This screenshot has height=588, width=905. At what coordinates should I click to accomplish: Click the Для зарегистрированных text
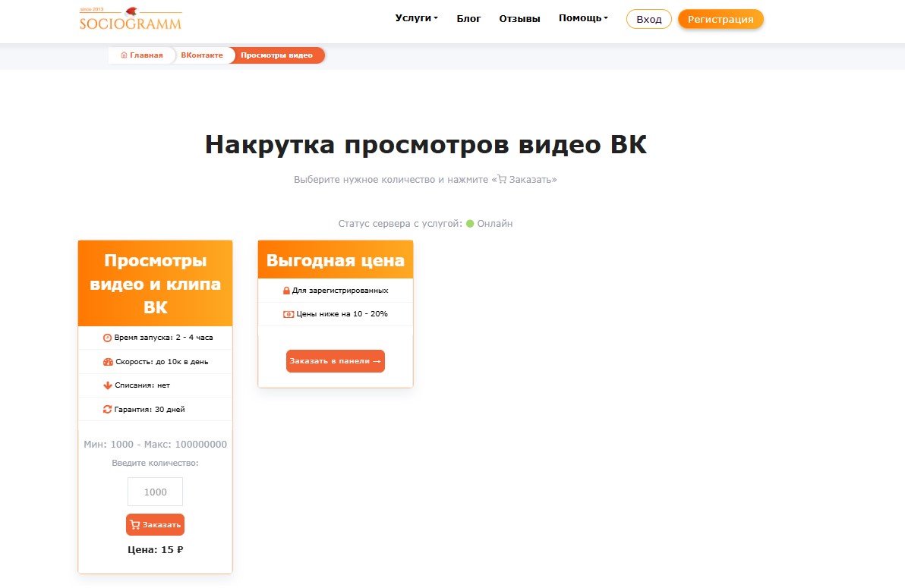[340, 291]
